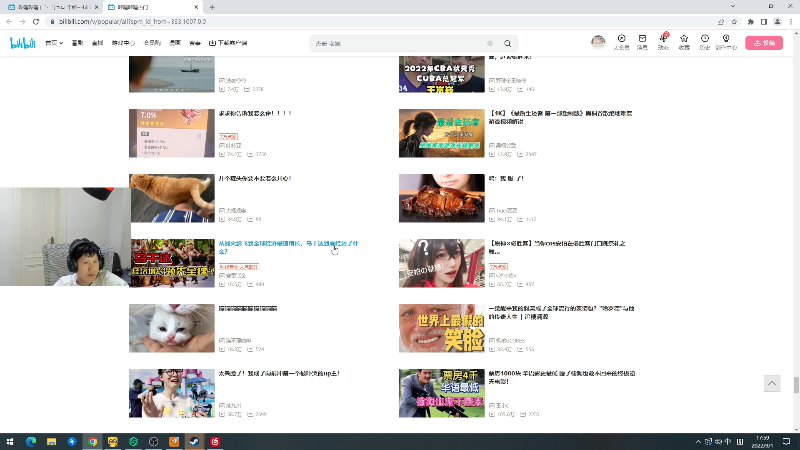
Task: Open the Chrome extensions puzzle icon
Action: coord(751,21)
